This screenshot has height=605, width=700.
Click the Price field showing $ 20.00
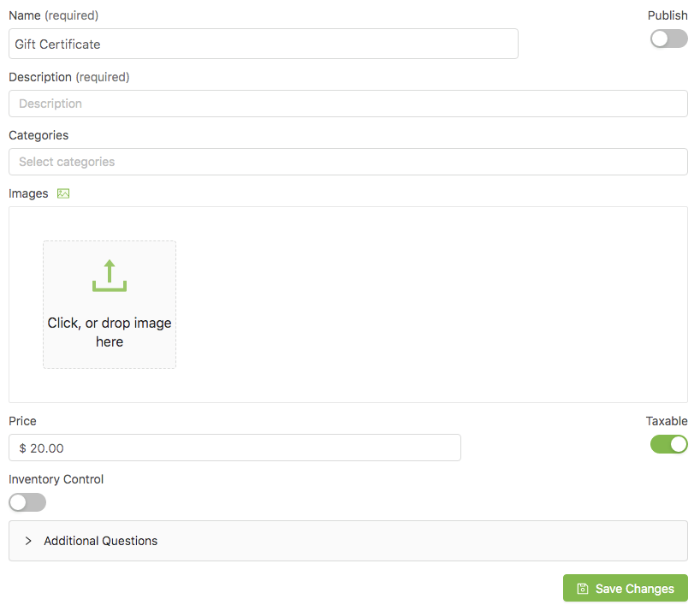[234, 448]
